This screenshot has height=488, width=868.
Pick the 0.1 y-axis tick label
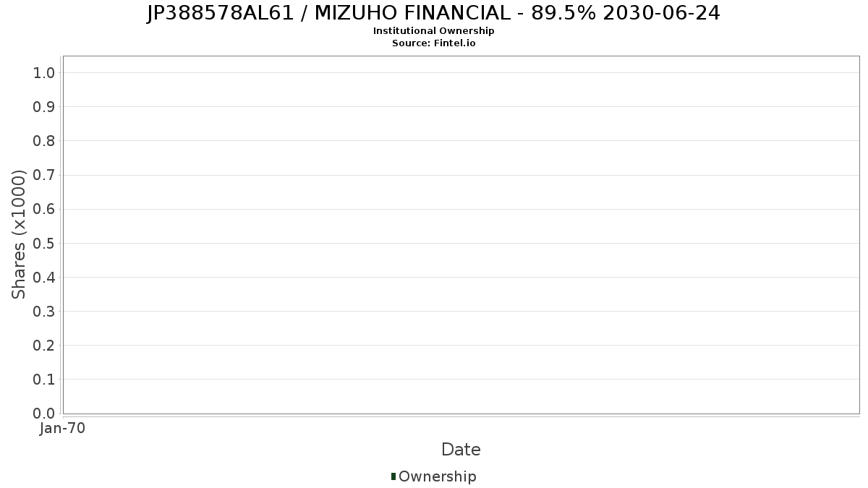43,380
